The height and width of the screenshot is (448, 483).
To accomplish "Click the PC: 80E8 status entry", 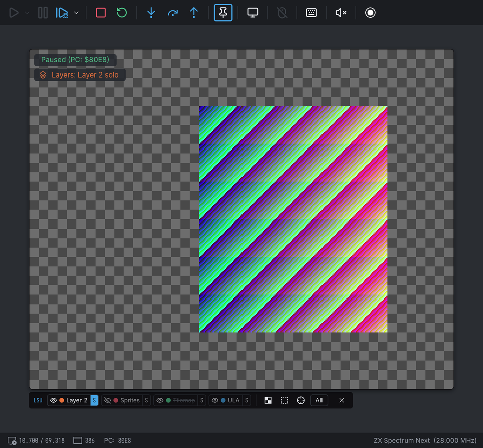I will [117, 440].
